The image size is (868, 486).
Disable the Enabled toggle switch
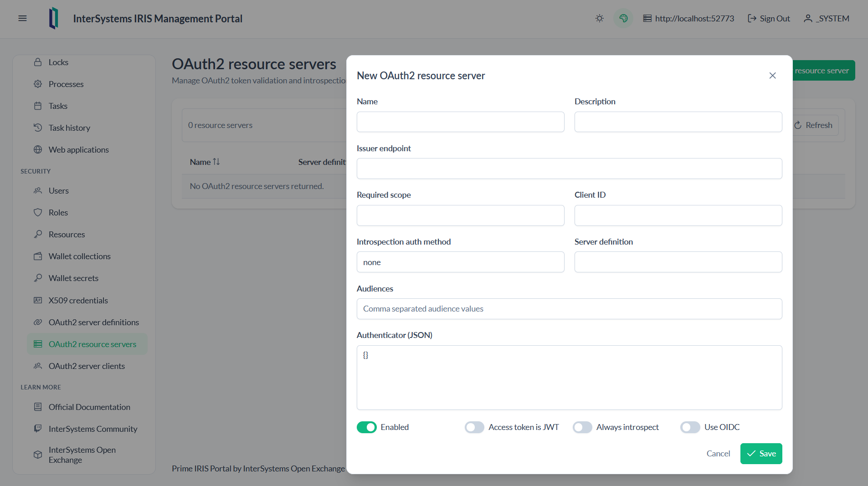(x=366, y=427)
